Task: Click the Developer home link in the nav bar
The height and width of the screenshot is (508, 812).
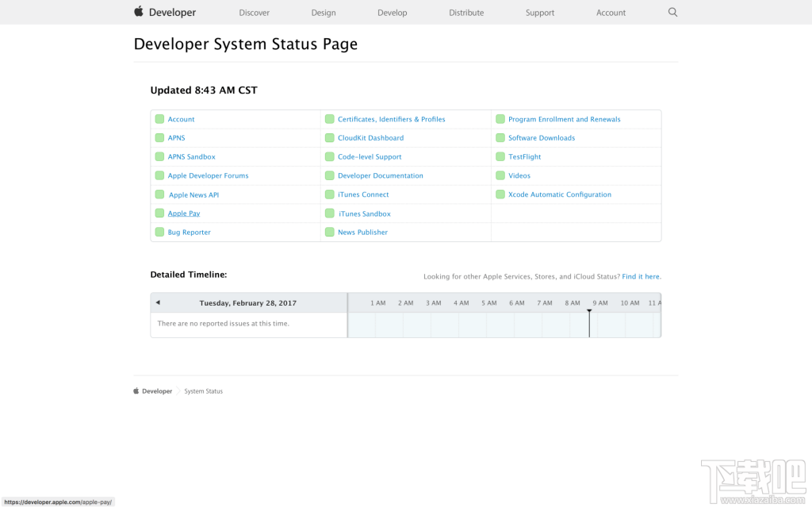Action: tap(172, 13)
